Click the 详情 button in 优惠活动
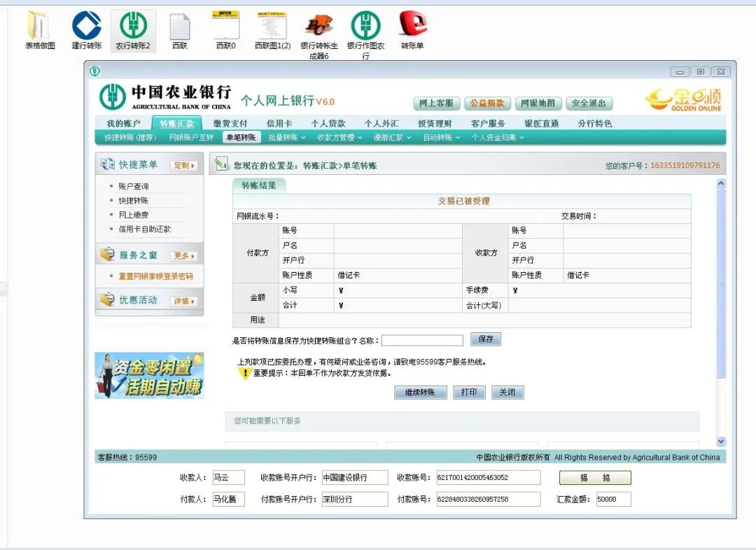 tap(183, 301)
